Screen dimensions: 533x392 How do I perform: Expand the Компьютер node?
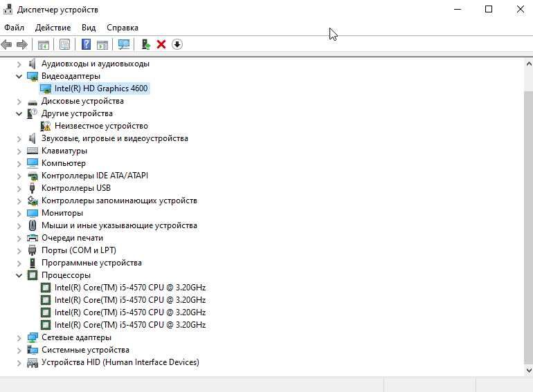coord(19,164)
